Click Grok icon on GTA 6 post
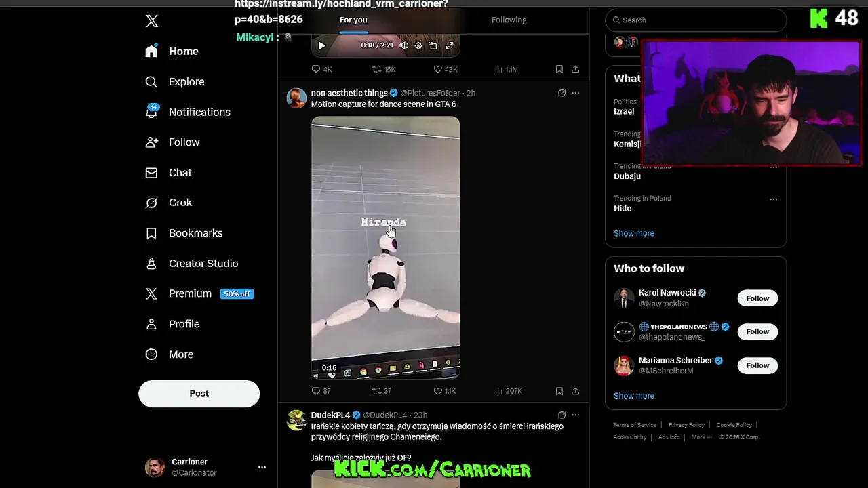 pyautogui.click(x=561, y=93)
